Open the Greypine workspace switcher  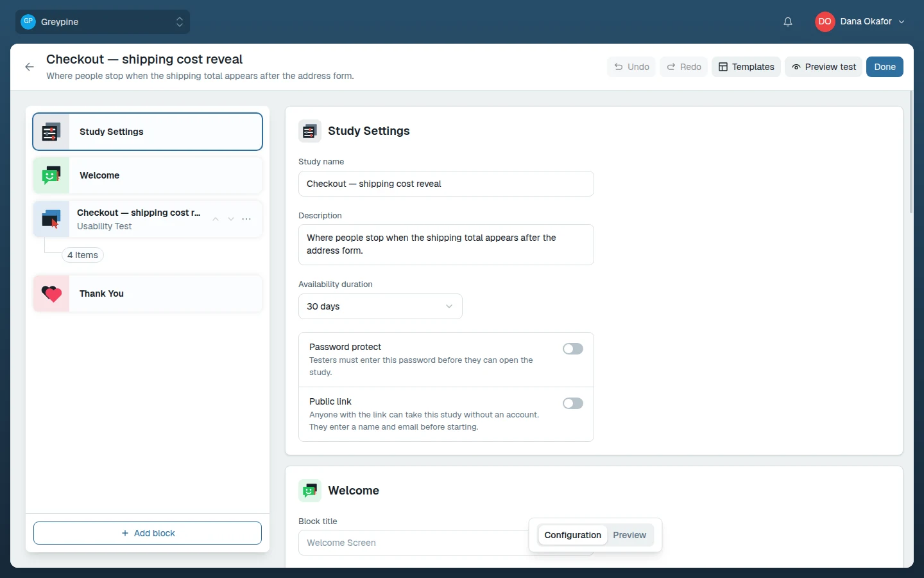click(x=103, y=22)
